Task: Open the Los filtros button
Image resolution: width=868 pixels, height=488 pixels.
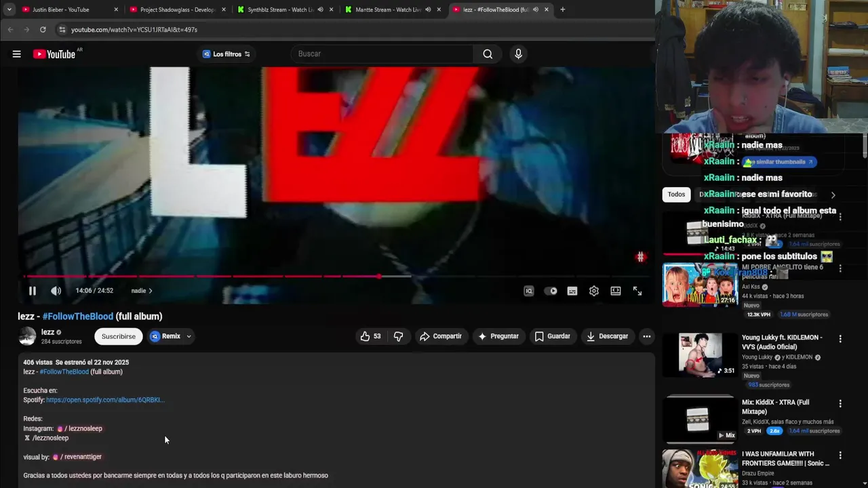Action: (x=226, y=54)
